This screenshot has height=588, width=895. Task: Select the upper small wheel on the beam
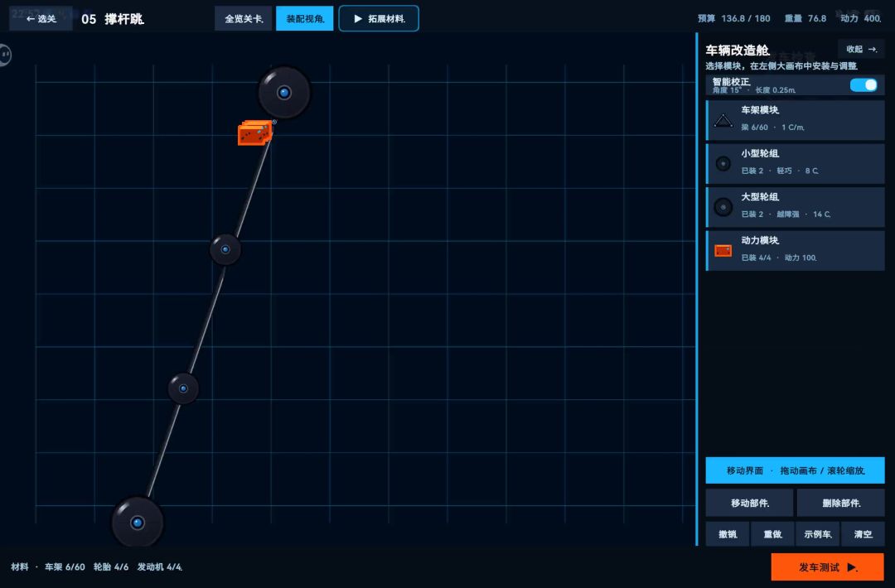[225, 249]
